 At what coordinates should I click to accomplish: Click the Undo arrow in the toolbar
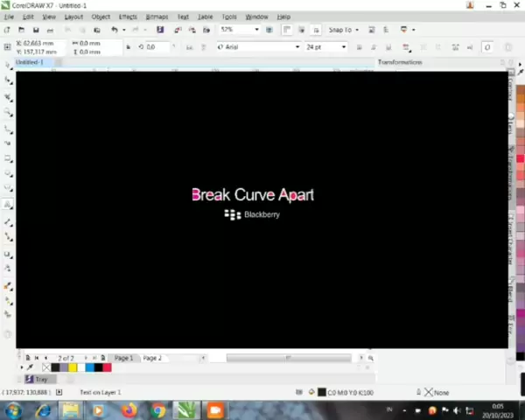pyautogui.click(x=113, y=30)
